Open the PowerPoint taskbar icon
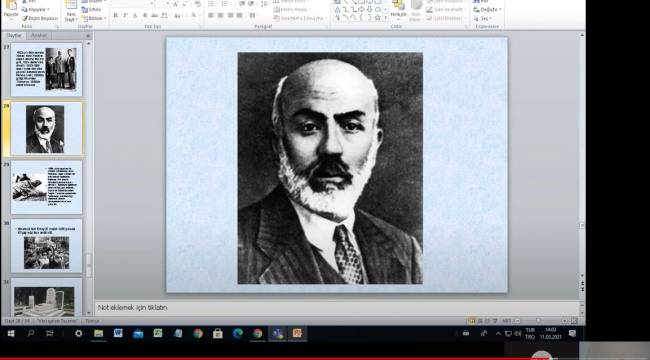The width and height of the screenshot is (650, 360). 297,333
